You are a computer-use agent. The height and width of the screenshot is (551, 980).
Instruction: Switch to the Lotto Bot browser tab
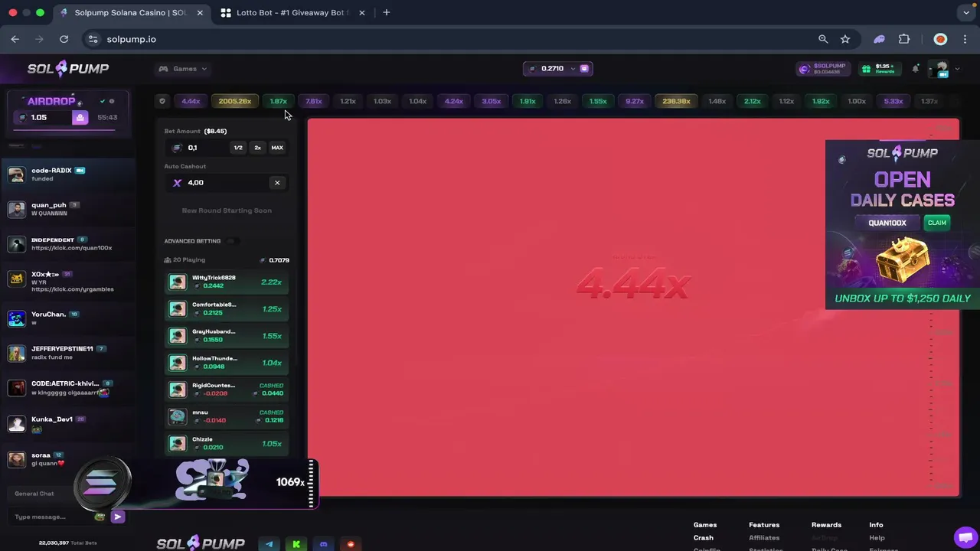click(290, 13)
